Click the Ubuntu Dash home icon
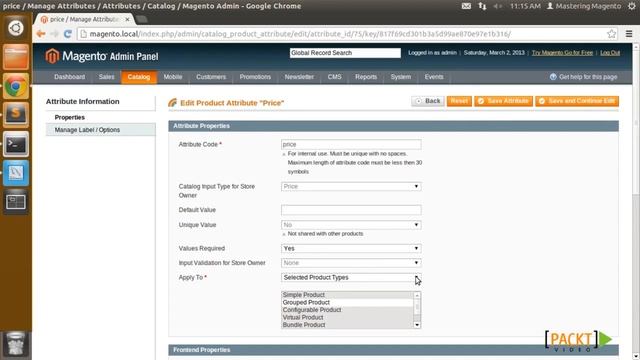The width and height of the screenshot is (640, 360). click(x=16, y=28)
